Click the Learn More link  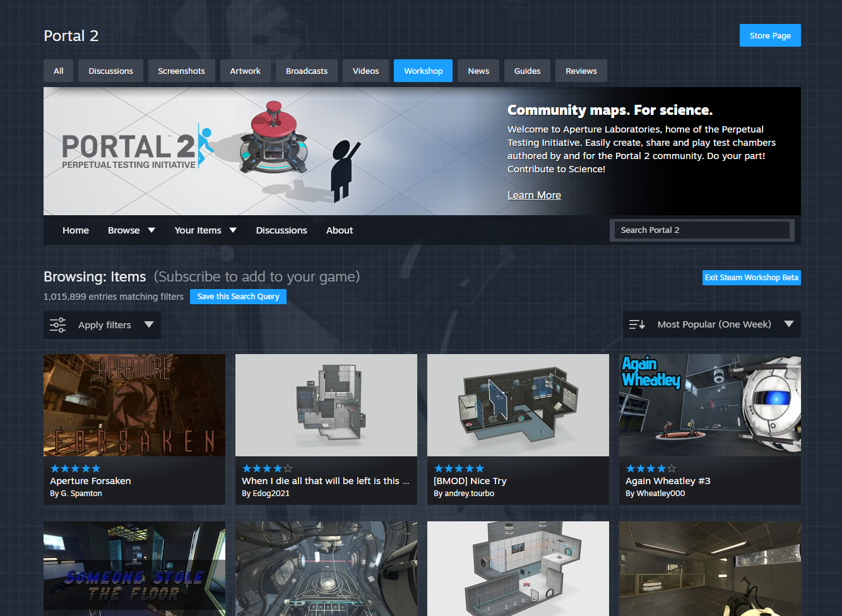coord(534,195)
